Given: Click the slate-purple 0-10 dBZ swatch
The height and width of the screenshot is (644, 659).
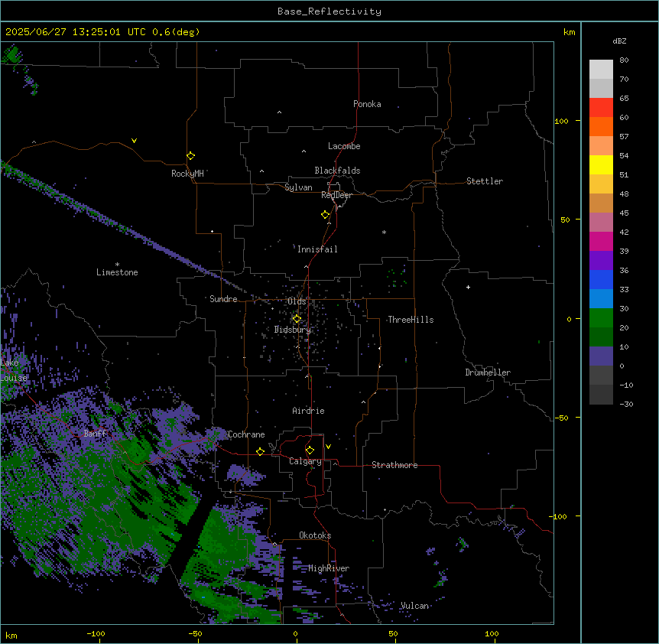Looking at the screenshot, I should 601,356.
